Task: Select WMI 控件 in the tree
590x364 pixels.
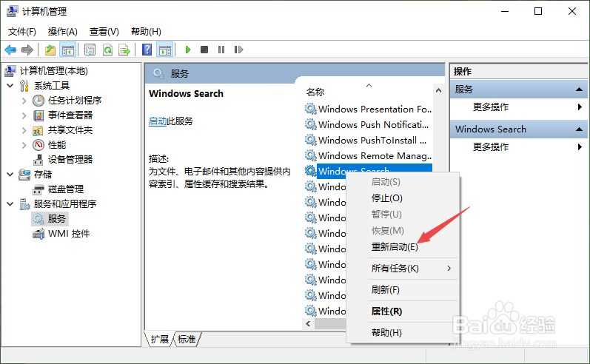Action: 69,234
